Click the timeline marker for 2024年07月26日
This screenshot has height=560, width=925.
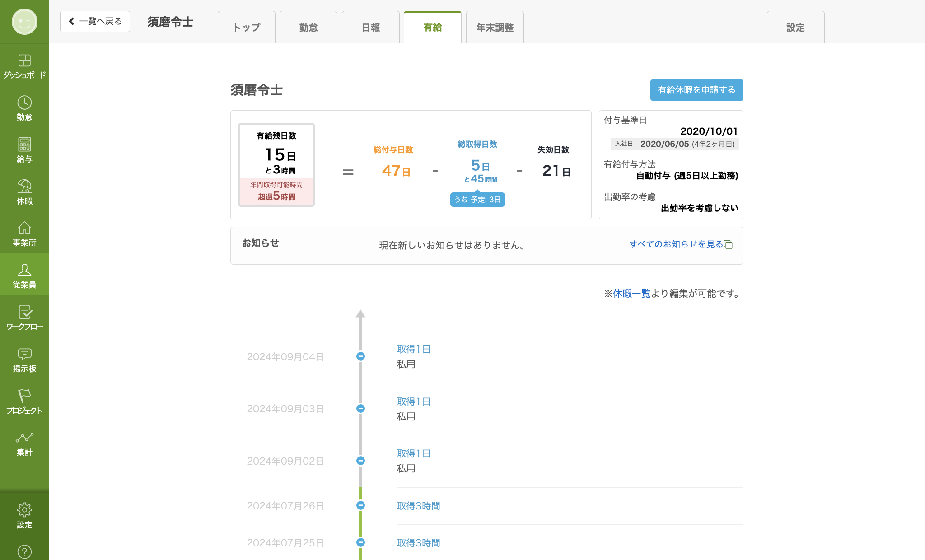(360, 505)
